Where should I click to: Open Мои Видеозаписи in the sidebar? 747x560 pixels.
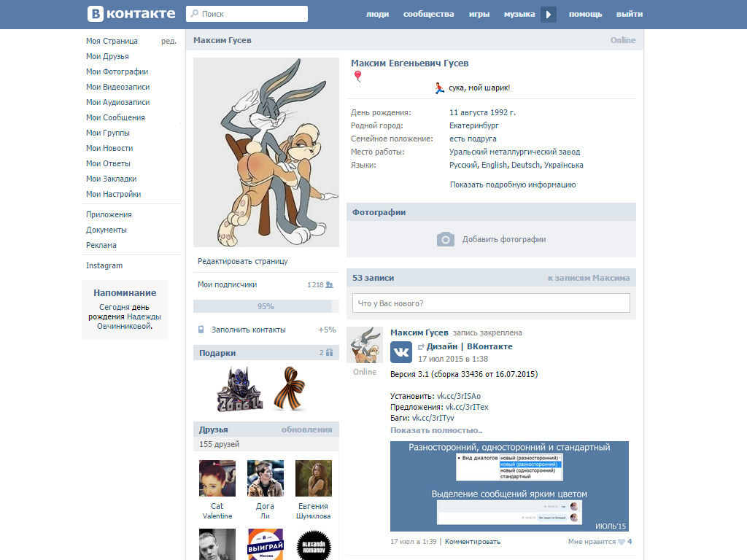[x=117, y=87]
